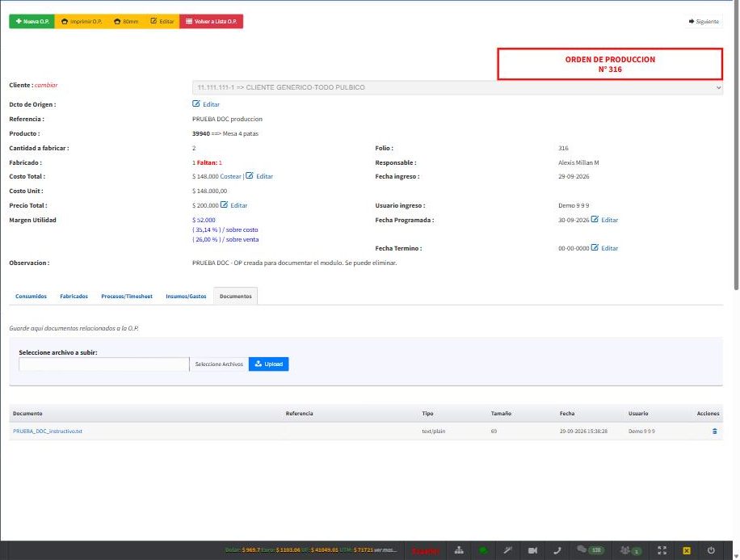Screen dimensions: 740x560
Task: Click the green chat bubble icon
Action: point(483,550)
